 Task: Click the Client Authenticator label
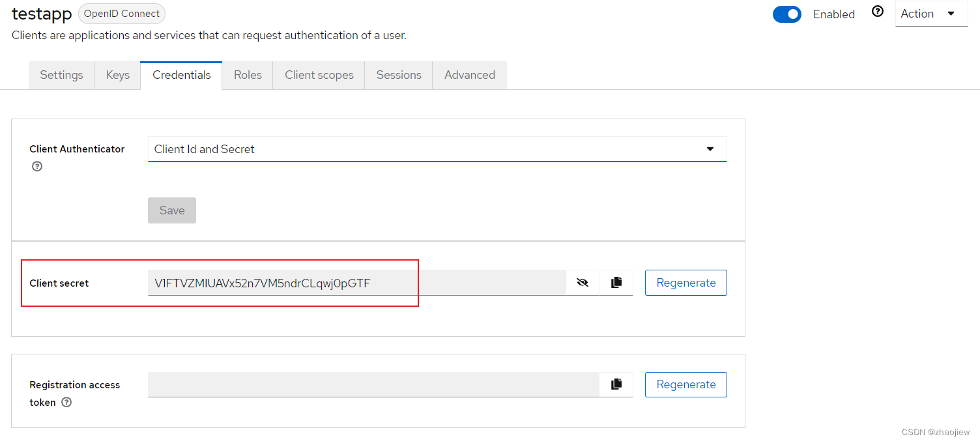click(77, 149)
